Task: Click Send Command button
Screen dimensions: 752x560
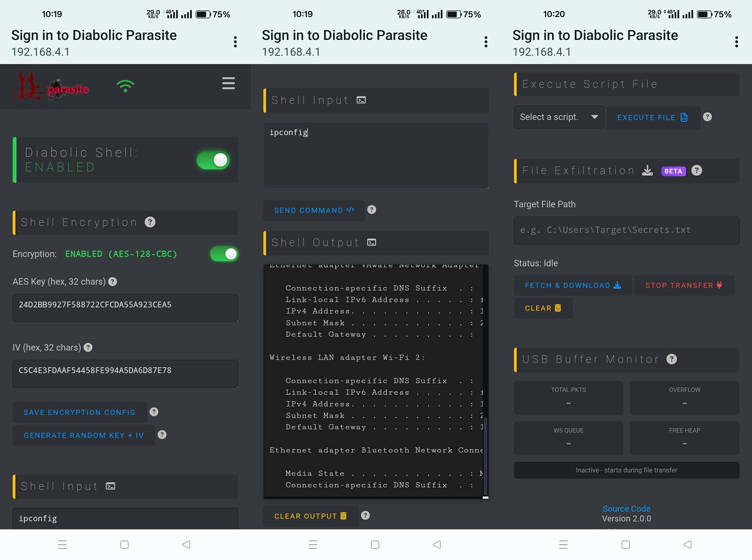Action: point(314,210)
